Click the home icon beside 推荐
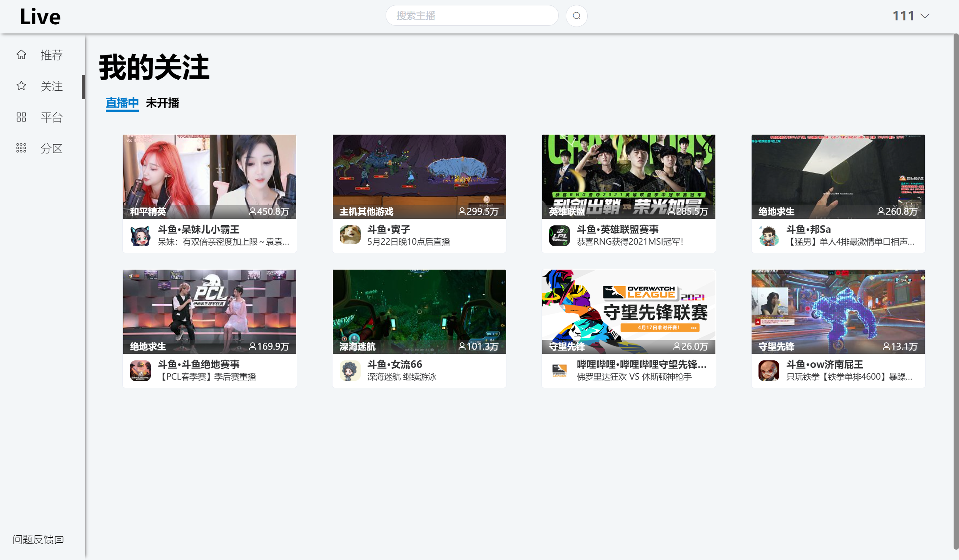Image resolution: width=959 pixels, height=560 pixels. [22, 55]
